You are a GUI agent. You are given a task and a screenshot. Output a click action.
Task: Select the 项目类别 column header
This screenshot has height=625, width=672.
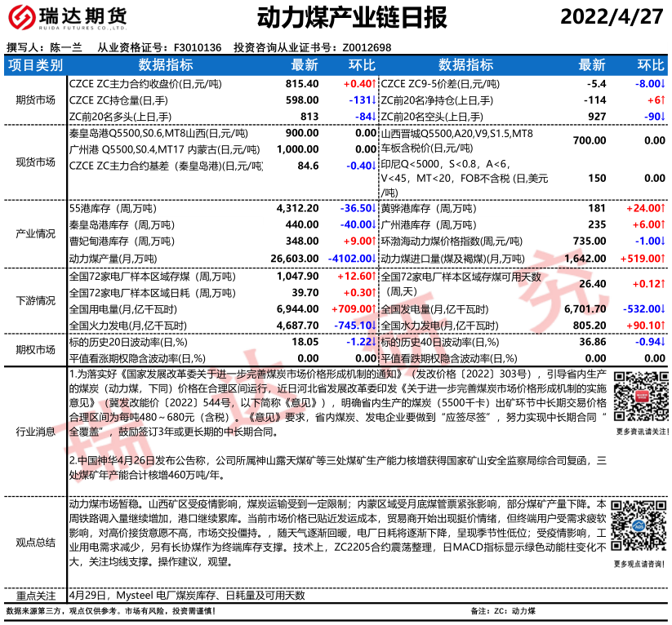[35, 65]
